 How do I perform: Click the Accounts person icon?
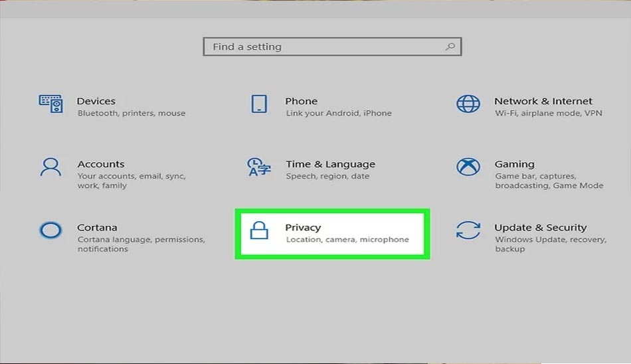(50, 167)
